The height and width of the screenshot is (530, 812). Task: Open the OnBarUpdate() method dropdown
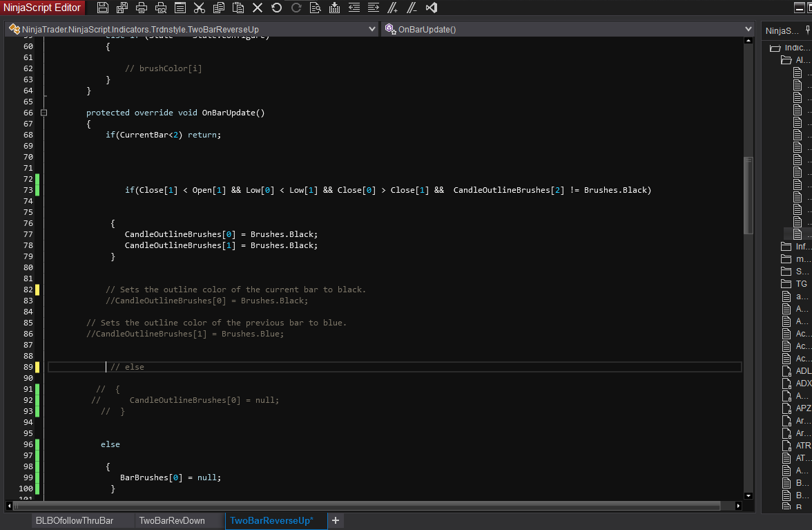coord(748,29)
